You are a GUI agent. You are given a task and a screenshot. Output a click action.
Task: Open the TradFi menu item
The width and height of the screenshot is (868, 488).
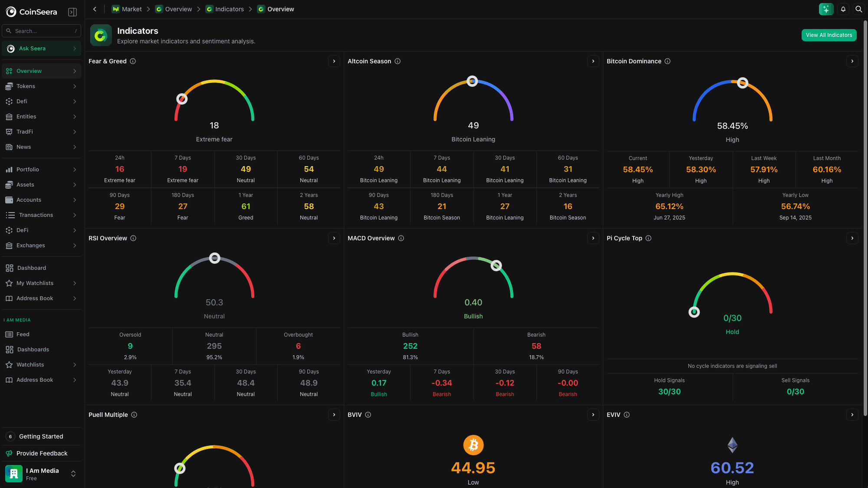click(x=42, y=132)
